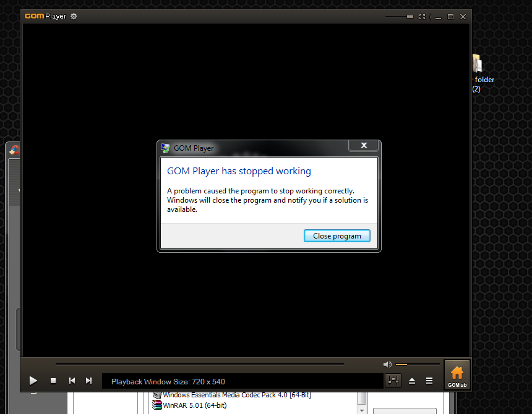Mute audio using the speaker icon
Viewport: 532px width, 414px height.
pos(387,365)
